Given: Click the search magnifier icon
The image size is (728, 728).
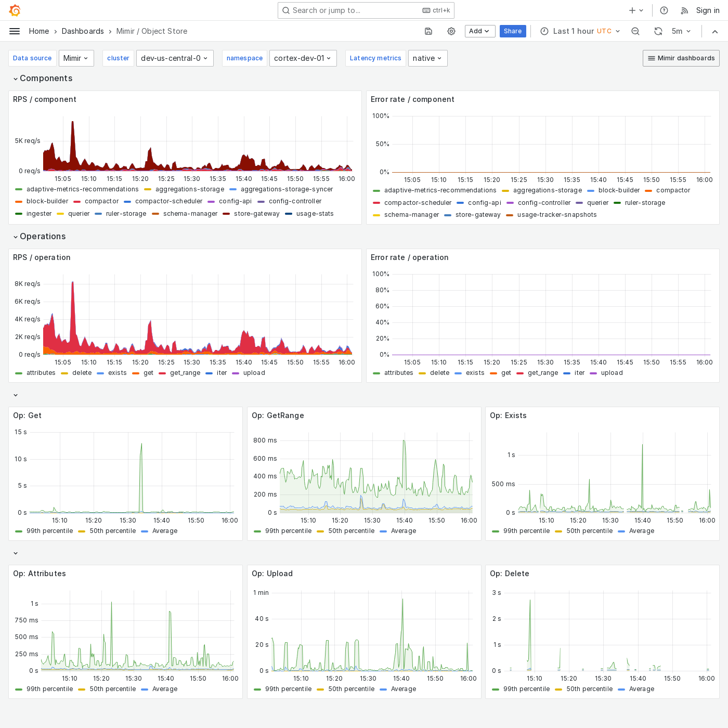Looking at the screenshot, I should 286,10.
